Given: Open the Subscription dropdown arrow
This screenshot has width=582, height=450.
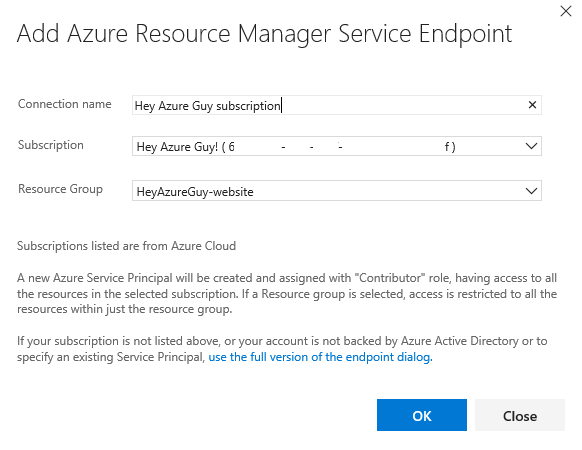Looking at the screenshot, I should click(x=532, y=146).
